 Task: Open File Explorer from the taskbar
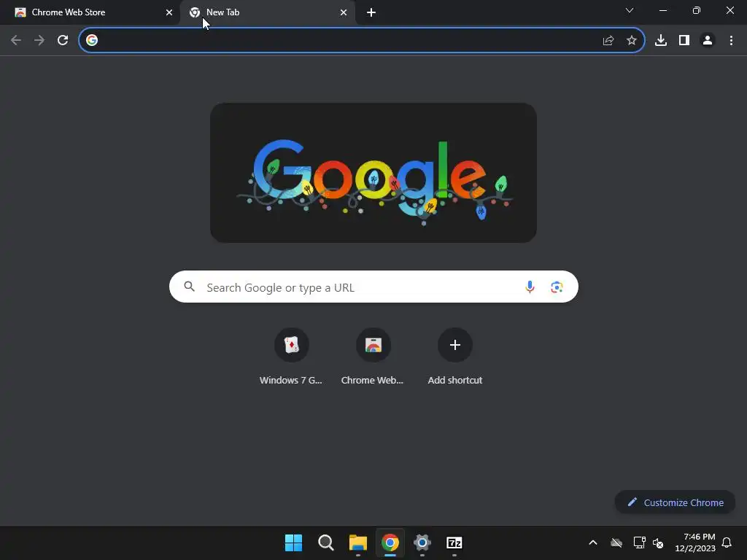point(357,542)
